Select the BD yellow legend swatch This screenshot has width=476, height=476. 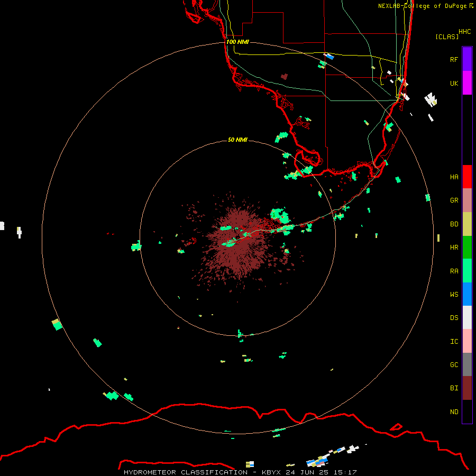(467, 224)
